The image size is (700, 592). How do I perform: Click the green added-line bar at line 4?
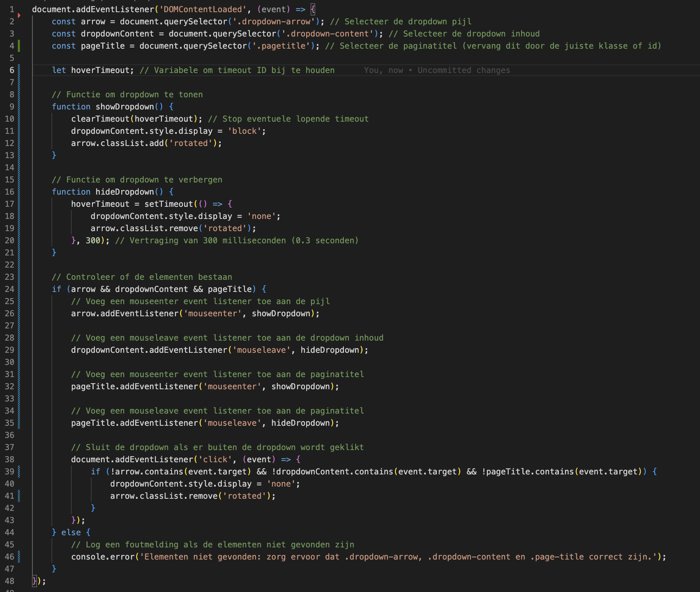(x=19, y=46)
